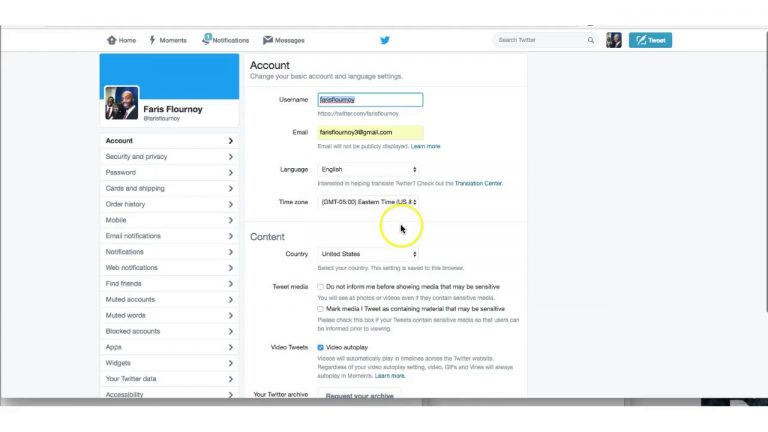Click the chevron beside Apps
The image size is (768, 432).
tap(230, 347)
